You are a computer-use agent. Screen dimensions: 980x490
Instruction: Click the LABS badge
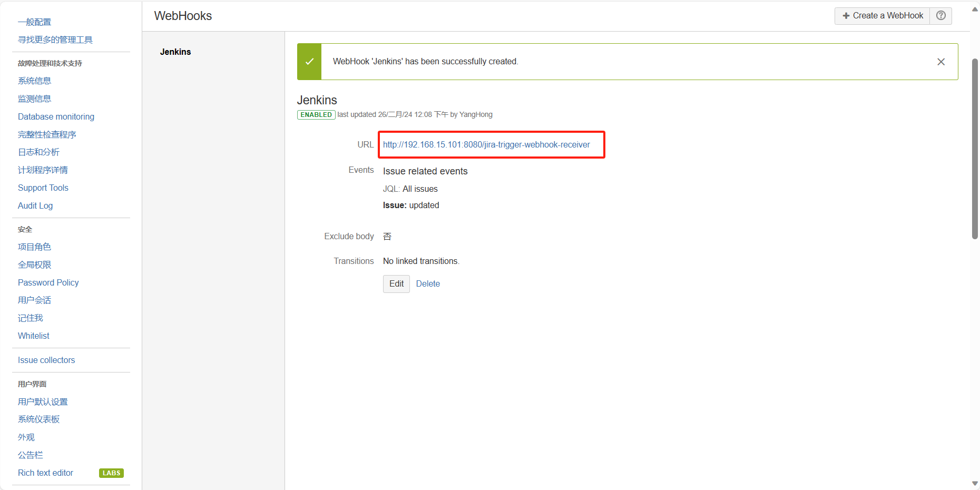pyautogui.click(x=111, y=473)
